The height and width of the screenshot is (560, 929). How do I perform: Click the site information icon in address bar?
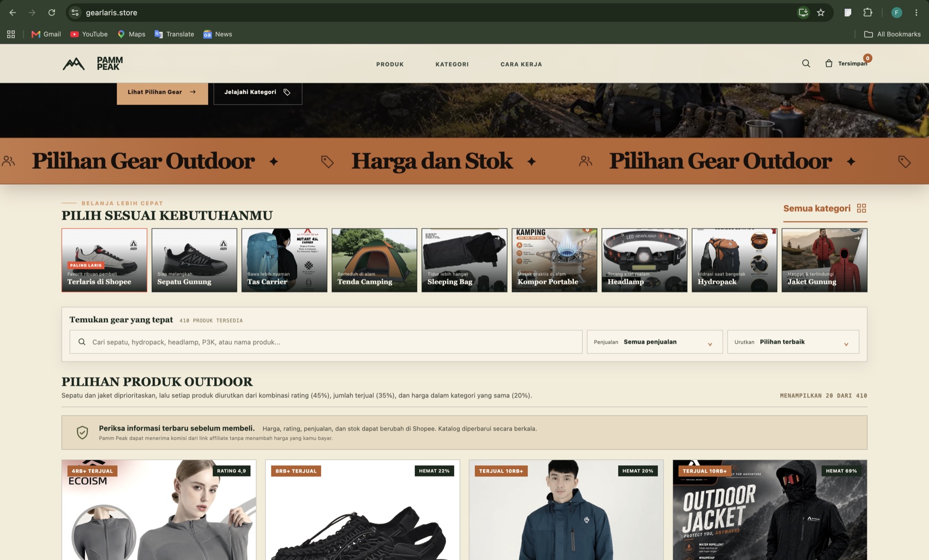tap(75, 12)
